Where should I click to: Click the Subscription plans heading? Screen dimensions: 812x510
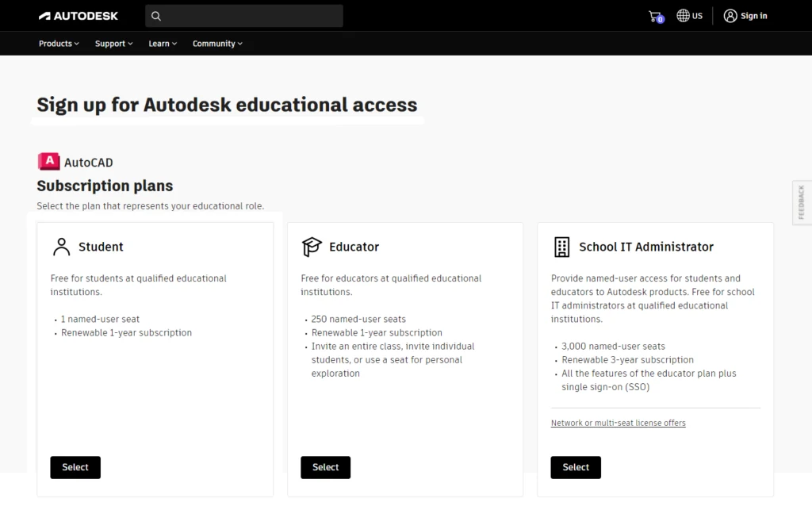pyautogui.click(x=105, y=186)
